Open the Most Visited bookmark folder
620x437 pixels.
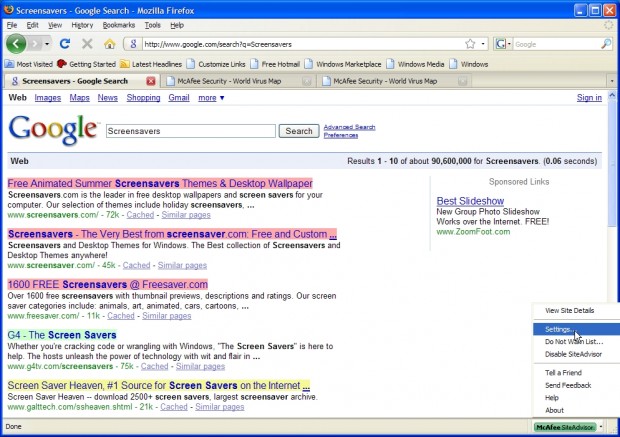(x=29, y=64)
